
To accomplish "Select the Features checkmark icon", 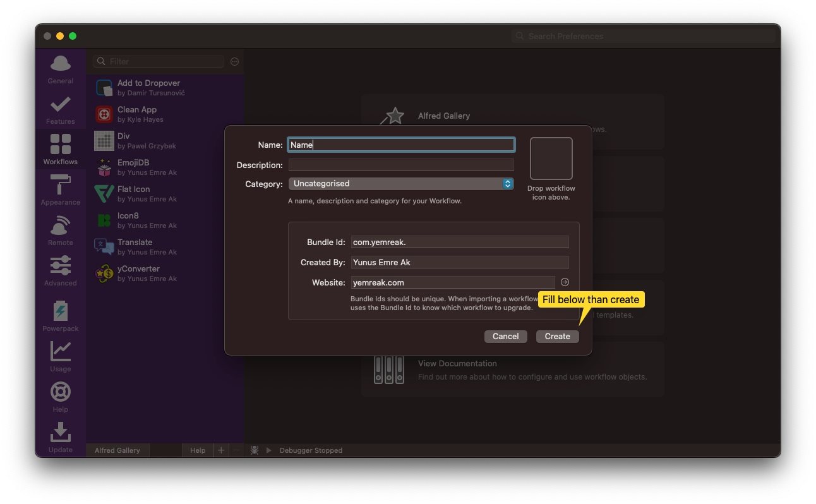I will [60, 105].
